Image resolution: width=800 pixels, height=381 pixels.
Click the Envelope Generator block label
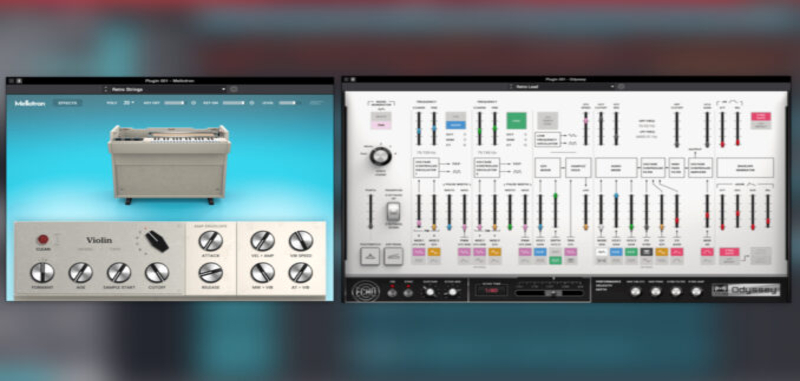click(x=745, y=167)
